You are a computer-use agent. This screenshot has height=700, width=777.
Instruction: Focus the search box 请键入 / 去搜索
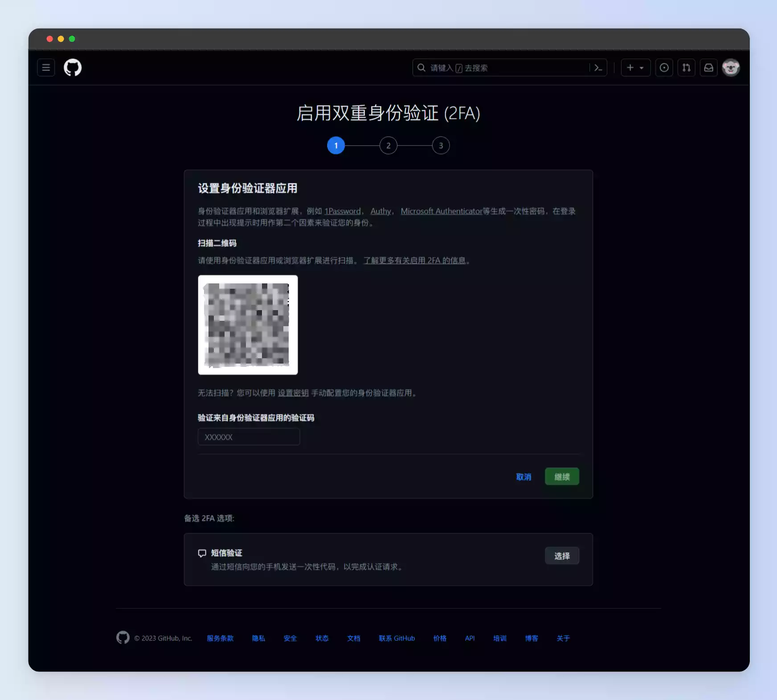[x=510, y=68]
